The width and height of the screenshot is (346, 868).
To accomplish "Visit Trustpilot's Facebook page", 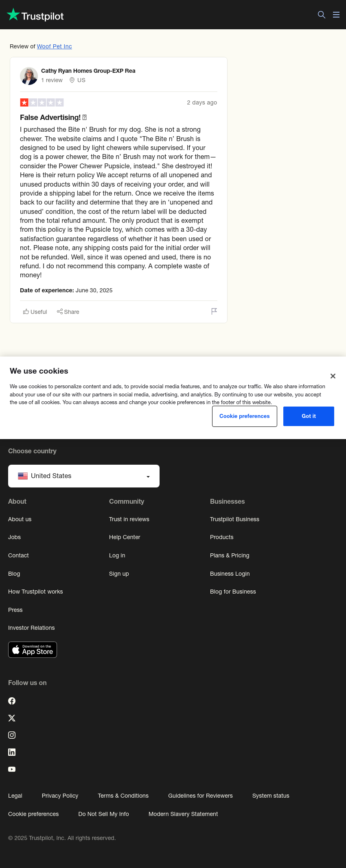I will pos(12,701).
